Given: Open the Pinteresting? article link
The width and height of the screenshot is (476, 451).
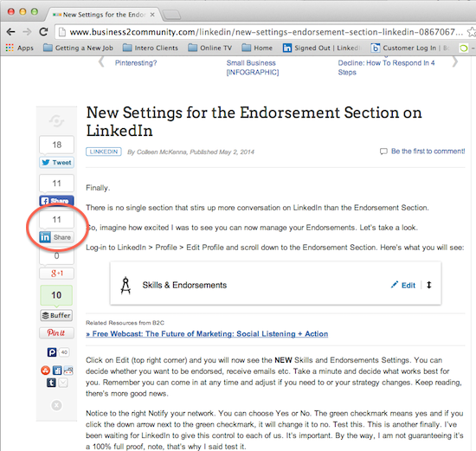Looking at the screenshot, I should coord(136,63).
